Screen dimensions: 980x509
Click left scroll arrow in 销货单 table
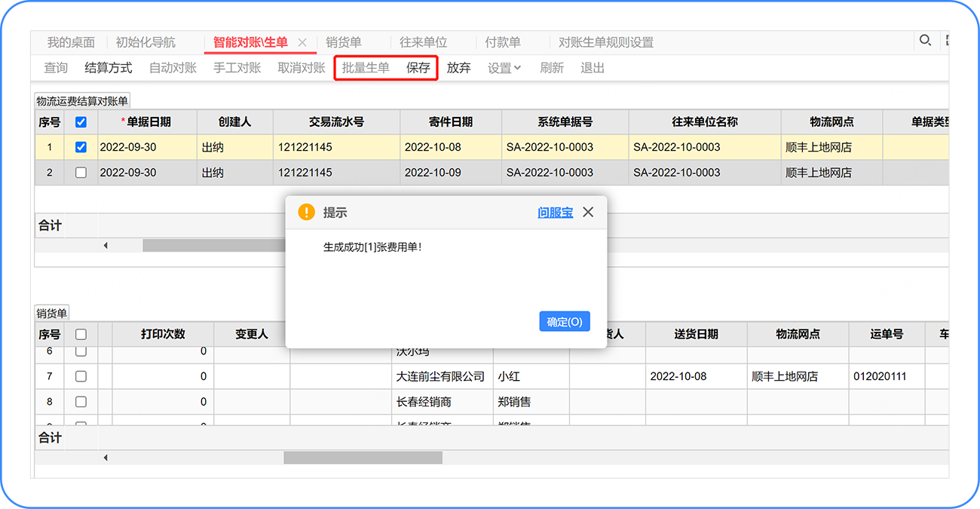pos(106,458)
